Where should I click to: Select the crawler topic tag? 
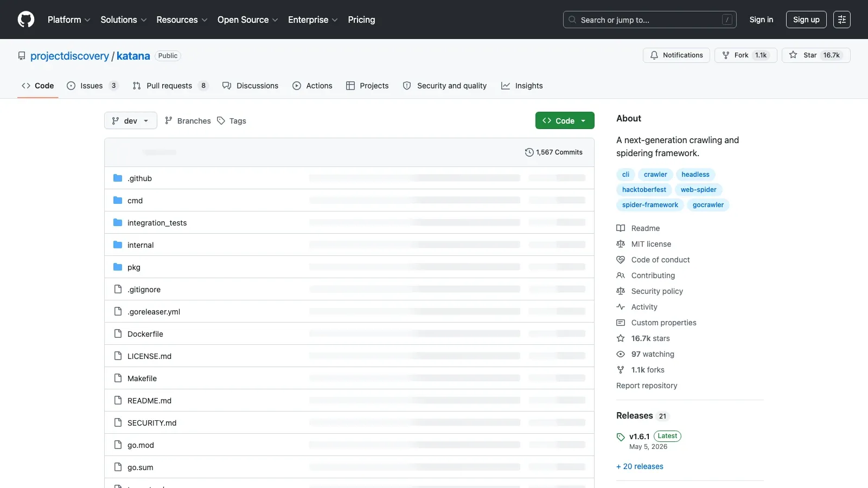point(655,175)
